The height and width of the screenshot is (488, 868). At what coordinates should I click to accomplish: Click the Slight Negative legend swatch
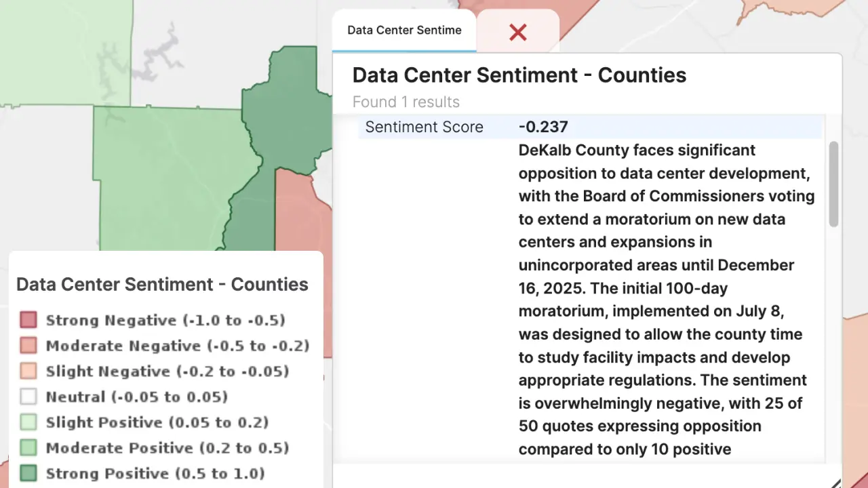click(28, 371)
